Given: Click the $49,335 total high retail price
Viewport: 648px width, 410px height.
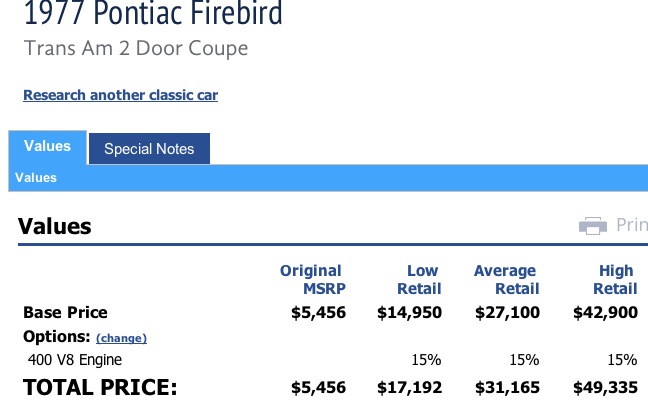Looking at the screenshot, I should click(605, 388).
